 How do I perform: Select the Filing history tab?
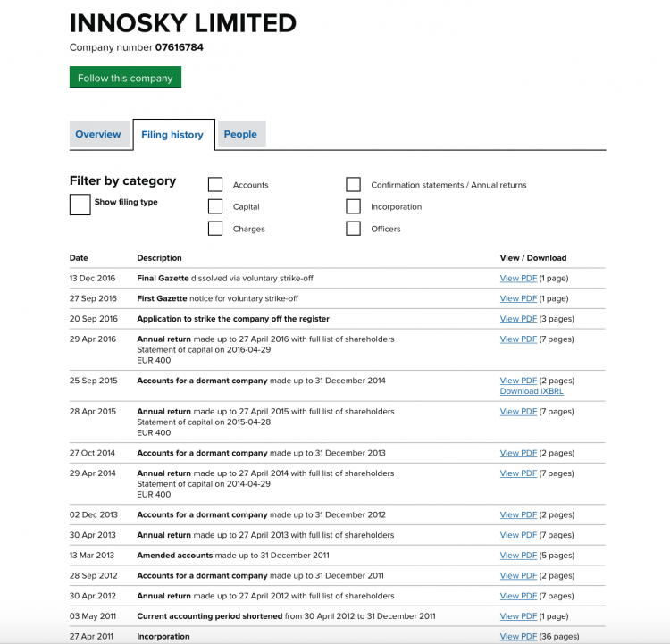tap(172, 135)
